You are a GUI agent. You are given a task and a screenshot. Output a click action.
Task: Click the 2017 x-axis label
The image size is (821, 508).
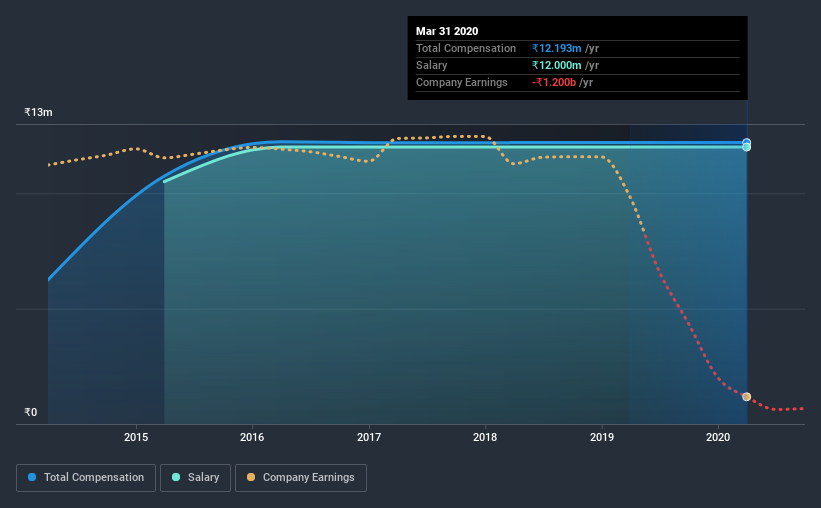click(x=369, y=437)
